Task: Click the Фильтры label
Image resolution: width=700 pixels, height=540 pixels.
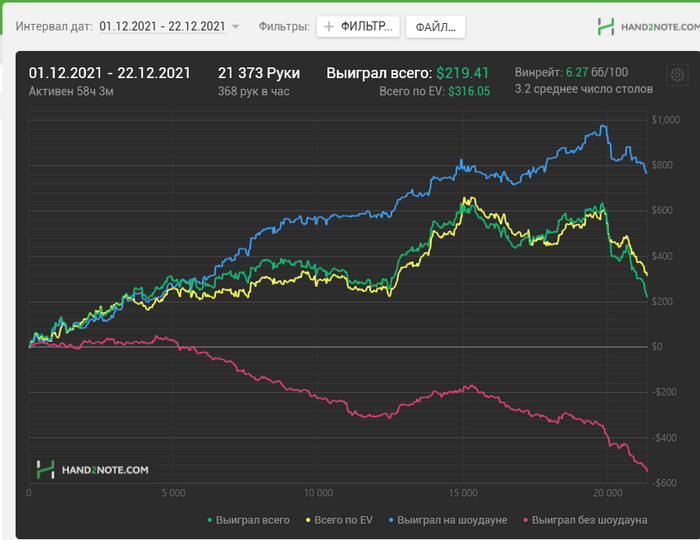Action: pyautogui.click(x=284, y=26)
